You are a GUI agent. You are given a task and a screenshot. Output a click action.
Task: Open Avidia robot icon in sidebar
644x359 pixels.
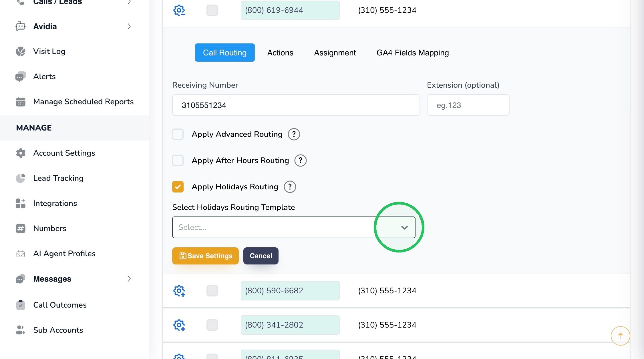tap(21, 26)
